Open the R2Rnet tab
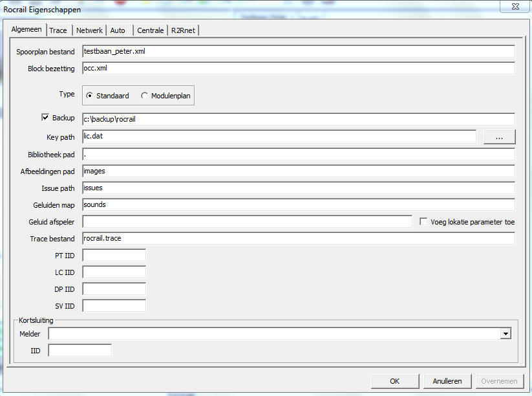 (184, 30)
